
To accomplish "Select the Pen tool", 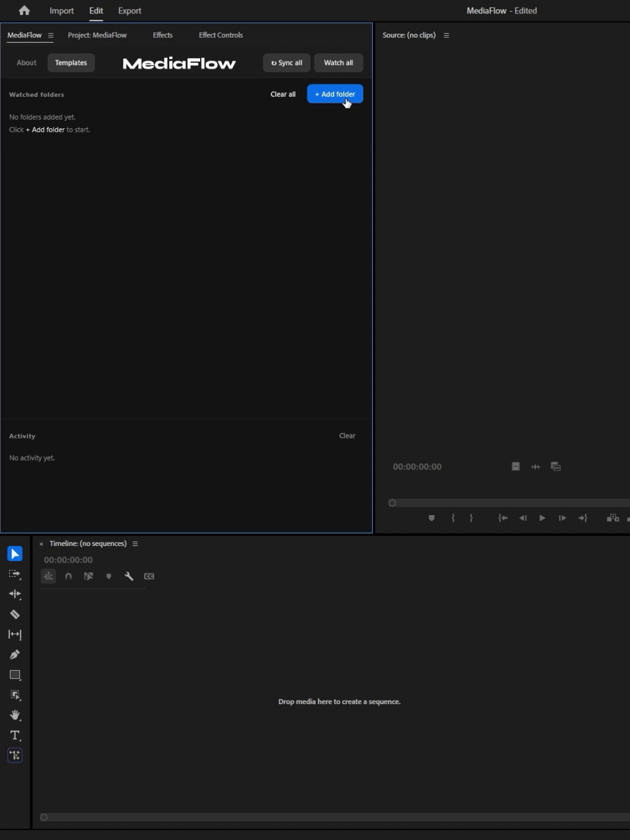I will pyautogui.click(x=15, y=654).
